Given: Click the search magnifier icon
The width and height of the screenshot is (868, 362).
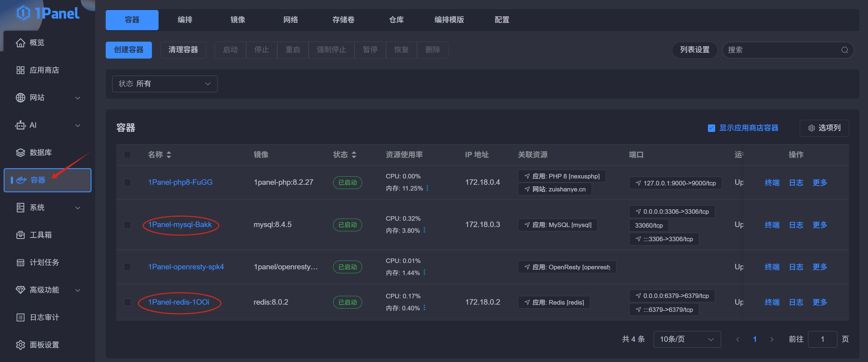Looking at the screenshot, I should (x=844, y=50).
